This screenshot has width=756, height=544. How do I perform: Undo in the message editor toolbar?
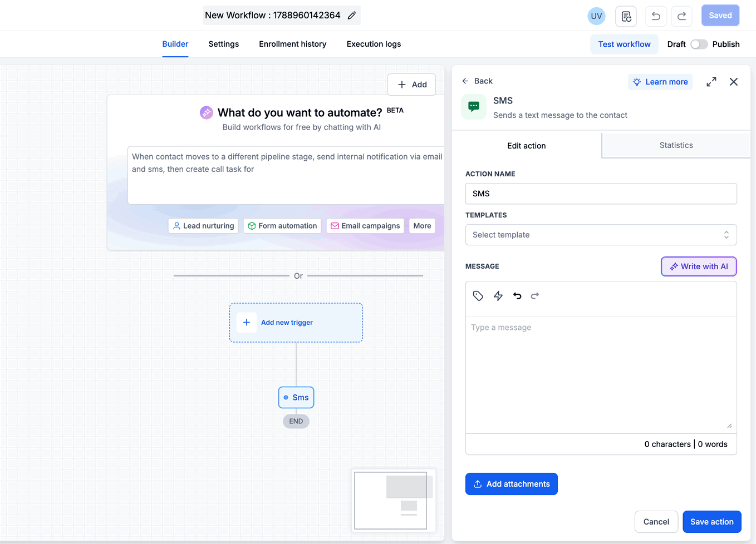tap(517, 296)
